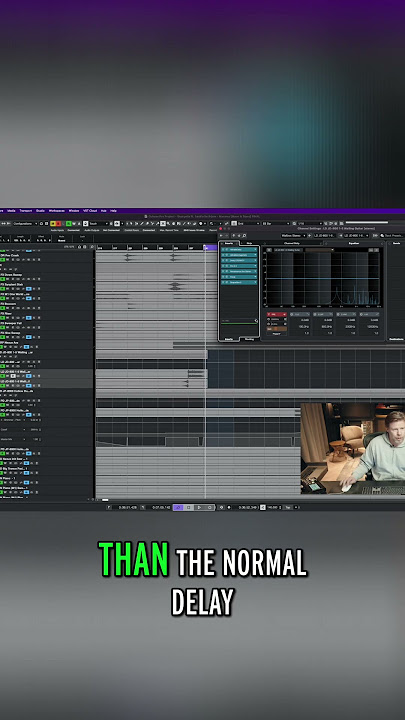Open the Workspaces menu

[x=57, y=210]
